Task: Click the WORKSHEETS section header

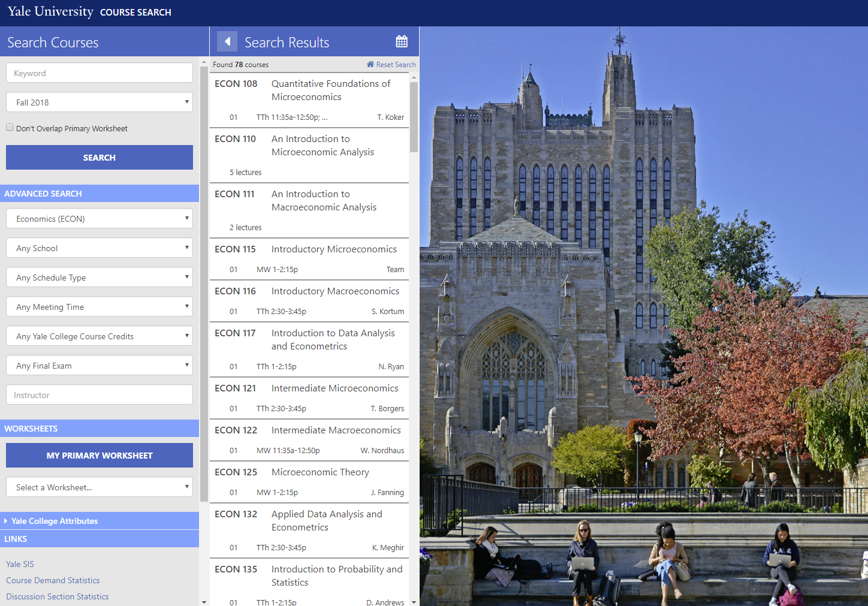Action: click(100, 429)
